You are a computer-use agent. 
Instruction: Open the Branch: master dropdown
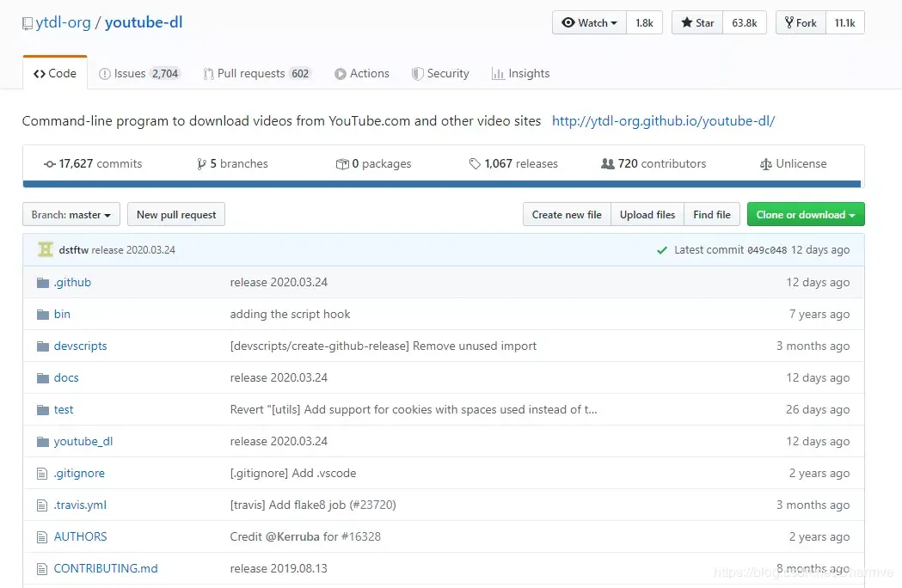71,215
